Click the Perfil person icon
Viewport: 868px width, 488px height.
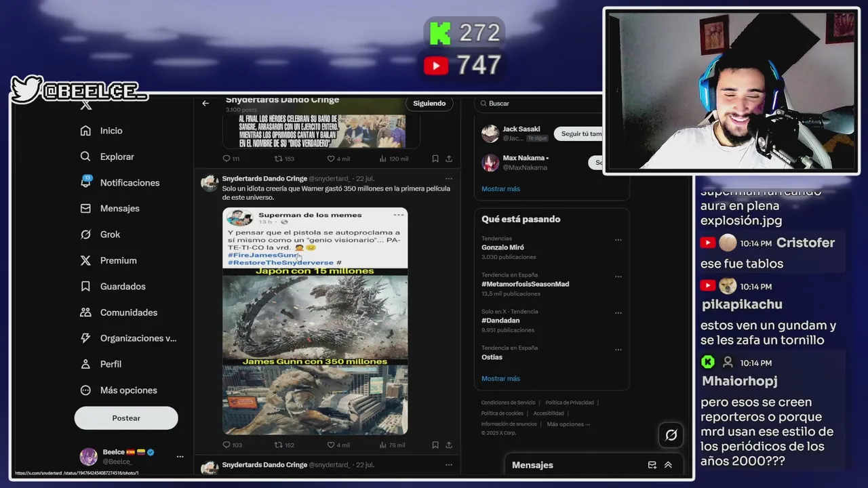(85, 364)
